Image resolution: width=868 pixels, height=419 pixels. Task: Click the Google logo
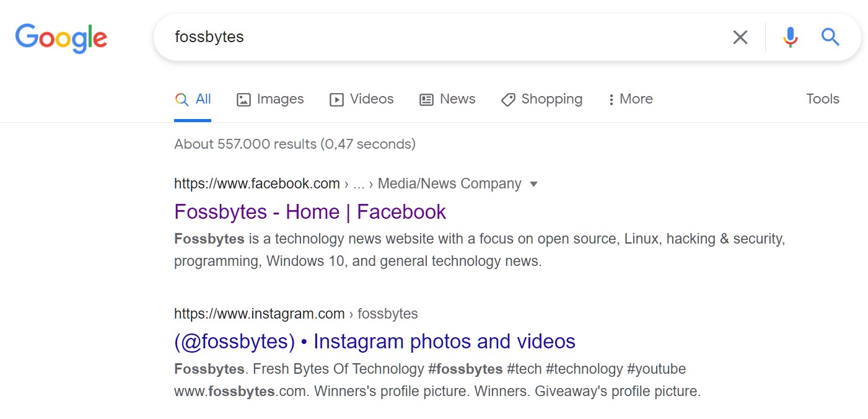(x=61, y=38)
